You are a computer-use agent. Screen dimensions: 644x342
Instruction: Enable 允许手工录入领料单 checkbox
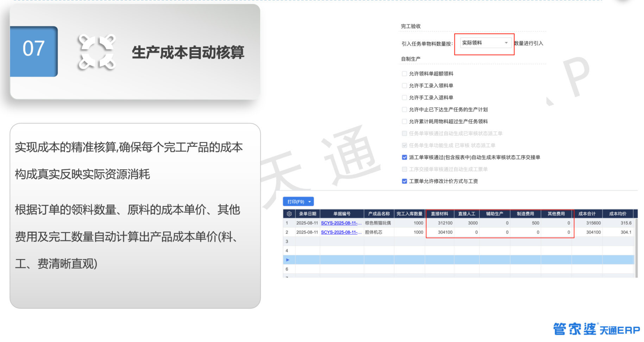[x=404, y=85]
